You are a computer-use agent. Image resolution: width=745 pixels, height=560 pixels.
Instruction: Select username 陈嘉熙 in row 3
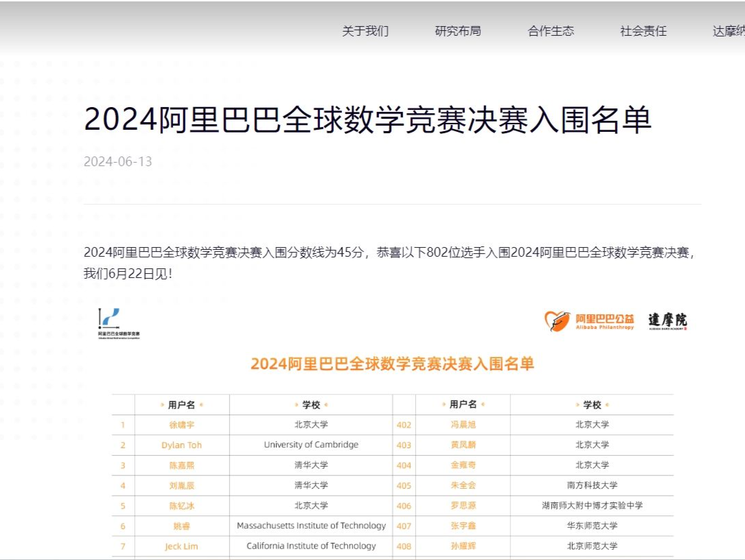point(181,465)
